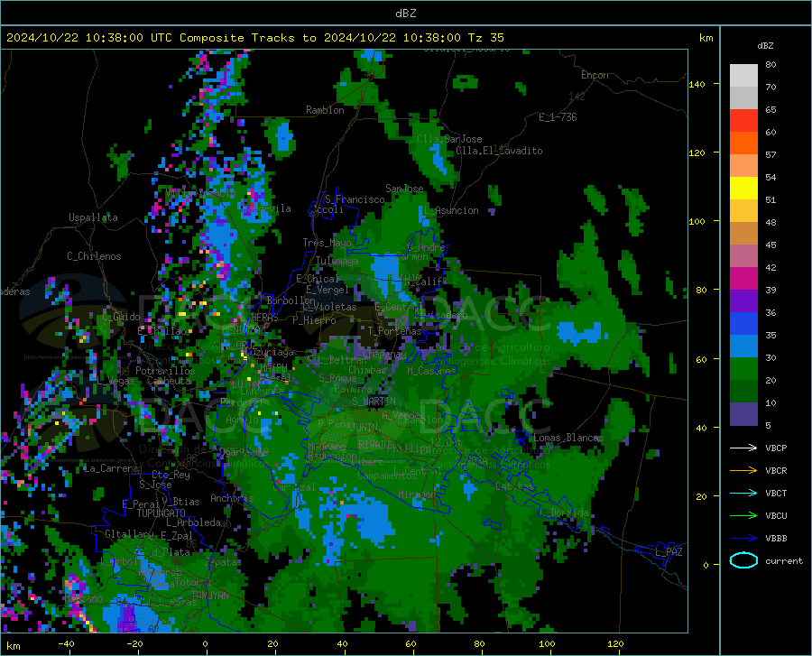Click the 'dBZ' heading above color scale
Viewport: 812px width, 656px height.
[x=765, y=45]
